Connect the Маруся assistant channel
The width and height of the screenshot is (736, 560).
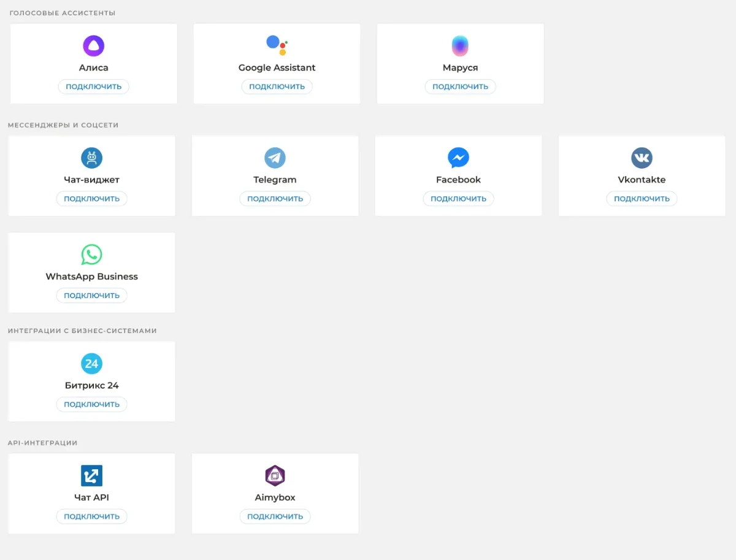coord(460,86)
